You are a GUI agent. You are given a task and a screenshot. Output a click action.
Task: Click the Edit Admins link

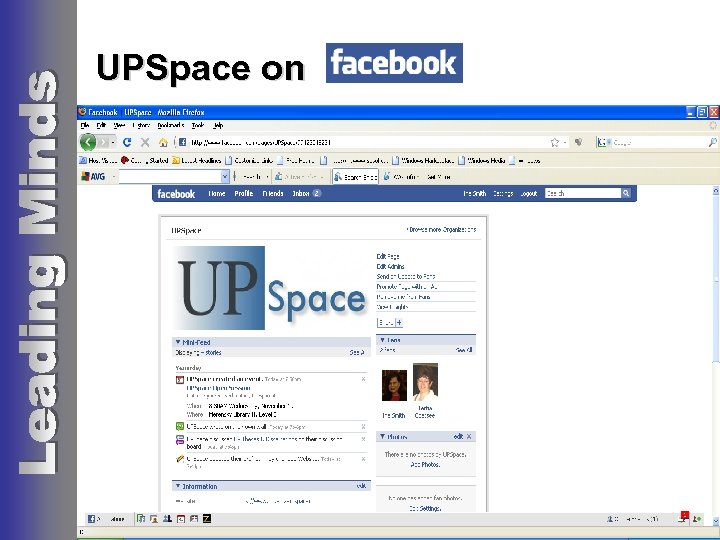(390, 266)
